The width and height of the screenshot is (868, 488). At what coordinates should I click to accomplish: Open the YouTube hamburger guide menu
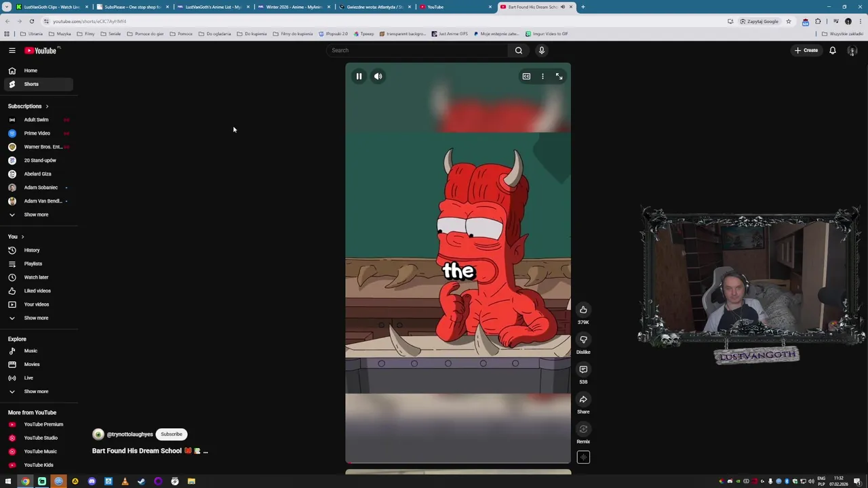12,50
